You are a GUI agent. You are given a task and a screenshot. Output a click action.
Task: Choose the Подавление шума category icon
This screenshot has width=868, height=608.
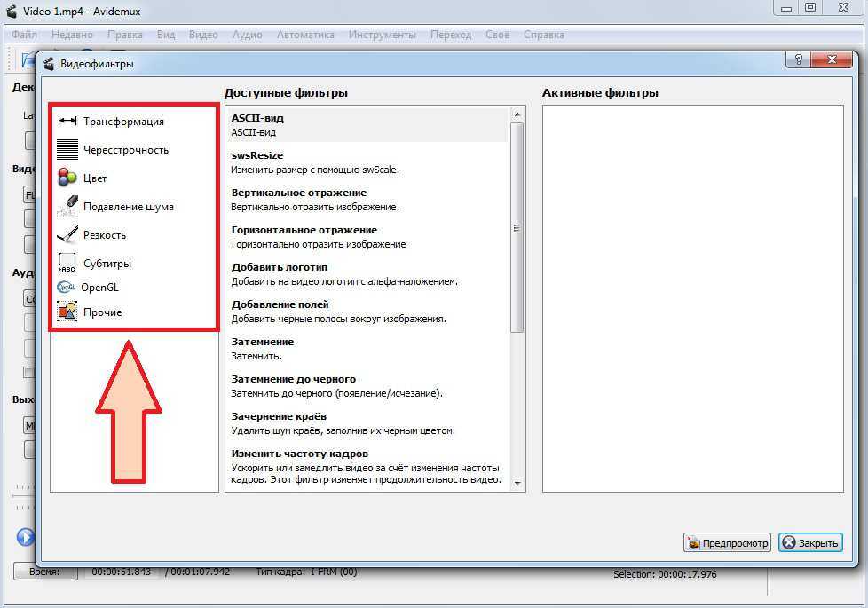(x=67, y=207)
